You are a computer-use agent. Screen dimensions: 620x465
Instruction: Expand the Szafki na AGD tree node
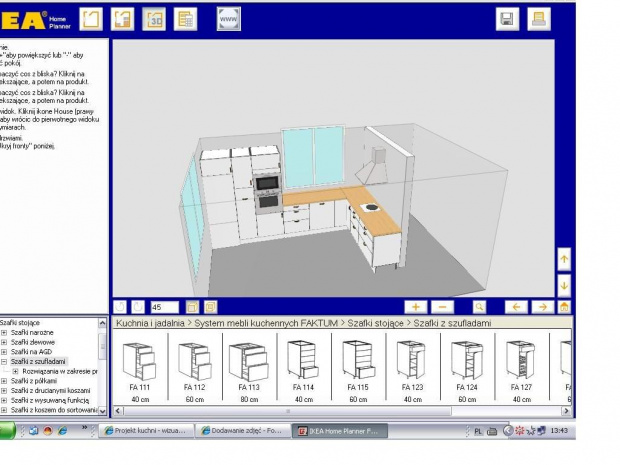click(x=4, y=351)
